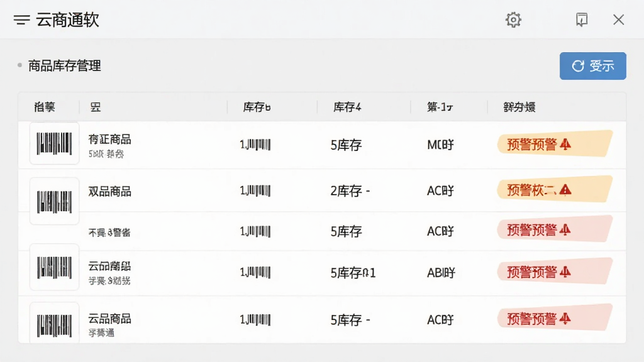Sort by the 库存b column header
Screen dimensions: 644x362
tap(257, 107)
